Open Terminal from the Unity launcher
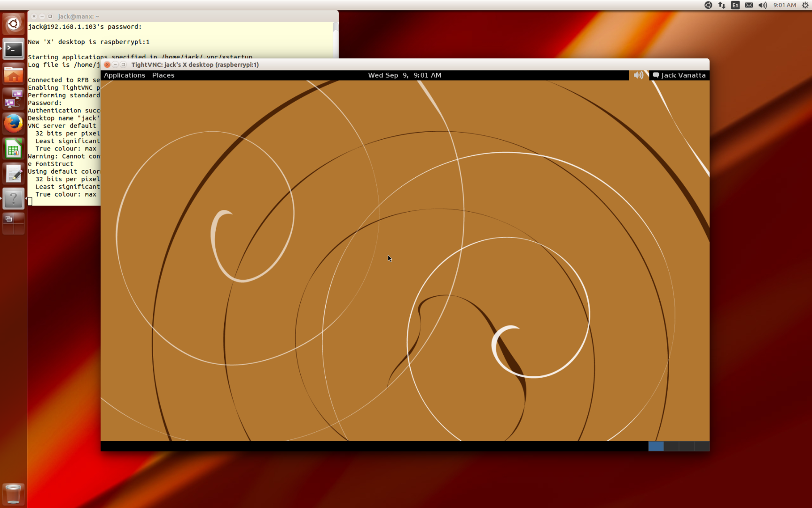Image resolution: width=812 pixels, height=508 pixels. 13,49
